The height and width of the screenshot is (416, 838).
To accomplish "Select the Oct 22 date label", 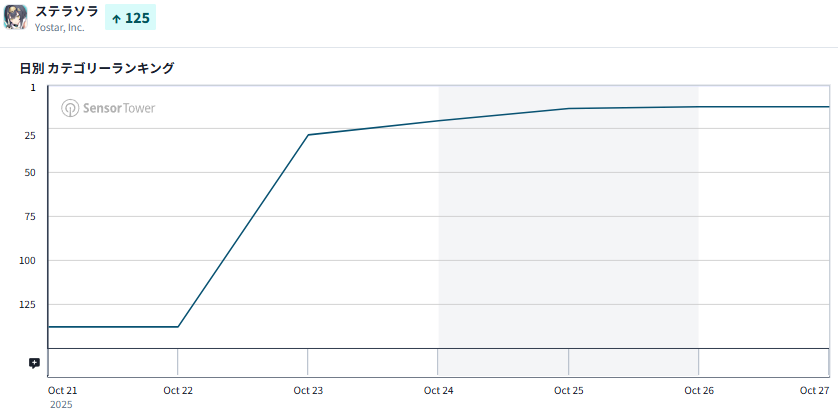I will coord(178,390).
